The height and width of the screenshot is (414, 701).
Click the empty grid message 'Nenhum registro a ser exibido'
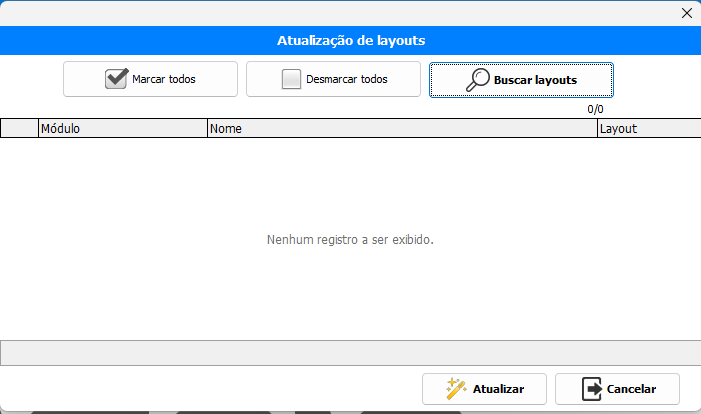click(350, 240)
